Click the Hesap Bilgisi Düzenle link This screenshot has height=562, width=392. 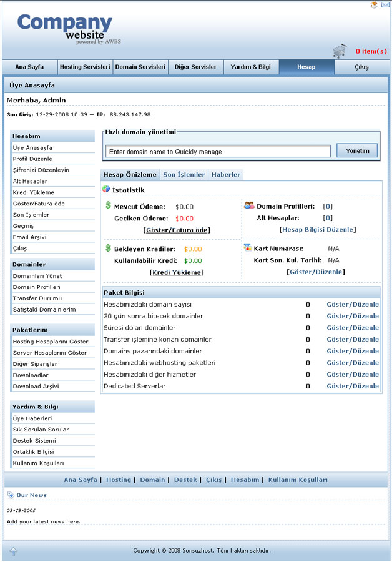pyautogui.click(x=318, y=229)
